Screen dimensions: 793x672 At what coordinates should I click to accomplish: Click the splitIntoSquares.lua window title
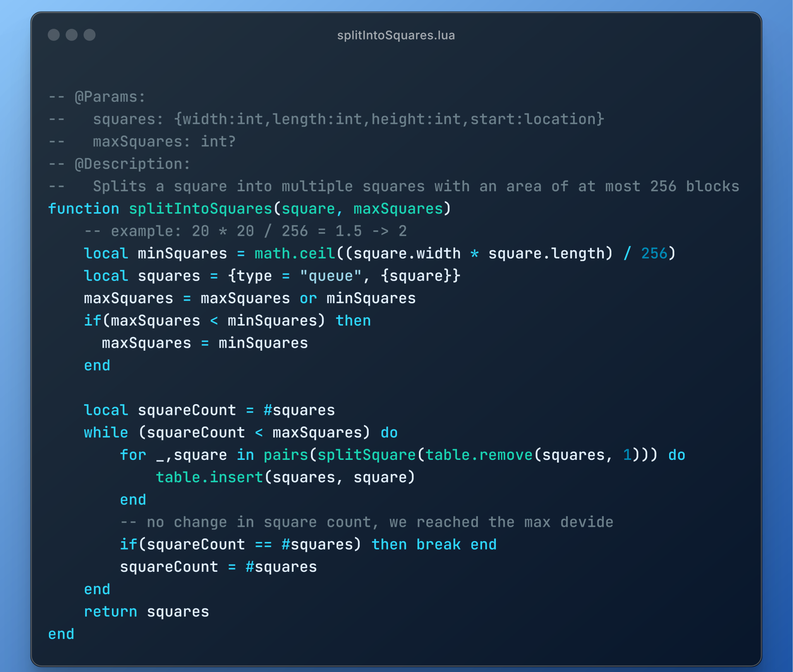(396, 35)
